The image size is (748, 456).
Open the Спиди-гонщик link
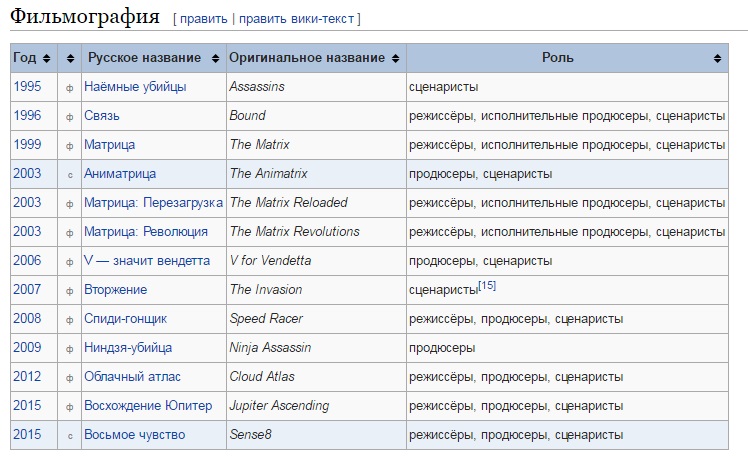point(125,319)
